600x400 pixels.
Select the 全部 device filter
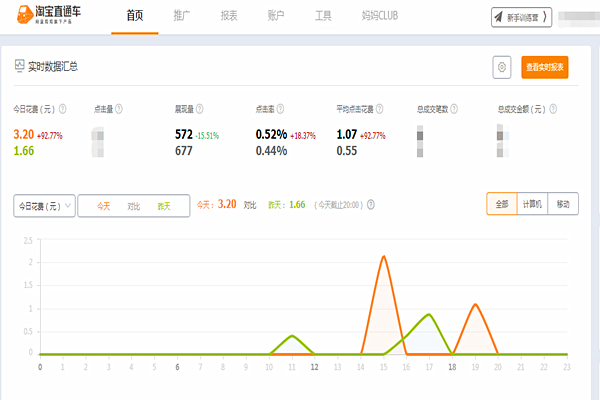coord(502,204)
